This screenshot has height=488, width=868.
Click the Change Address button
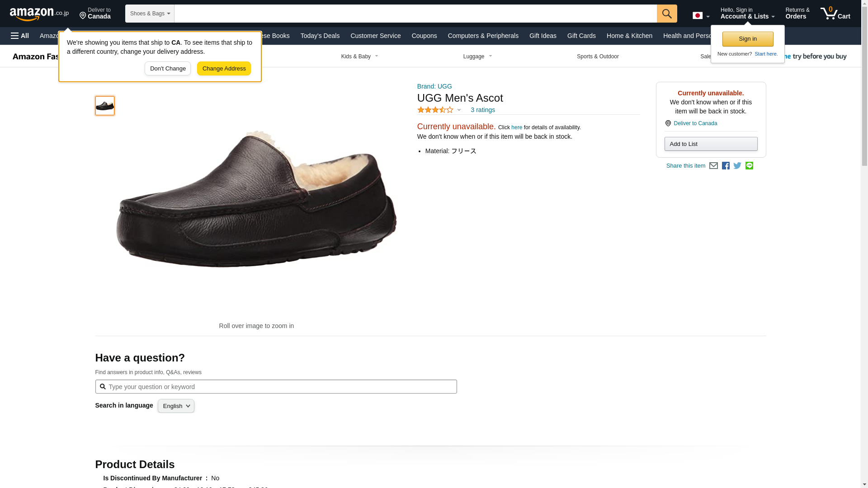point(224,69)
